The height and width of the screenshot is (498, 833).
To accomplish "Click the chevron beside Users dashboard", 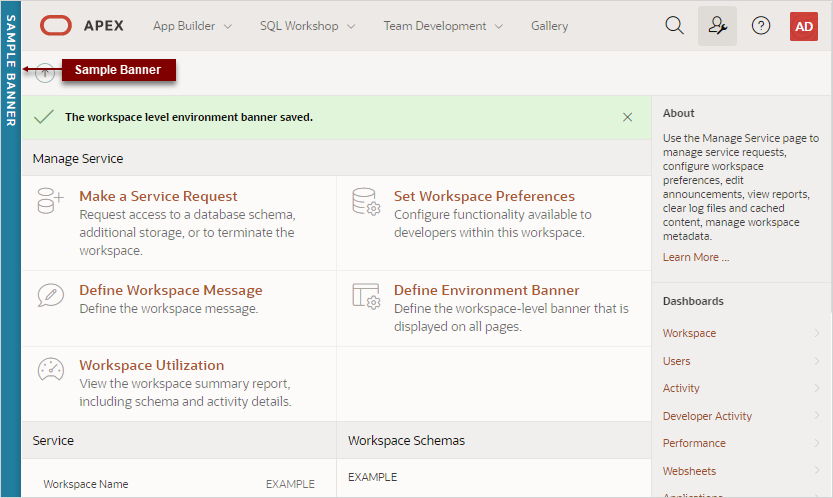I will [817, 360].
